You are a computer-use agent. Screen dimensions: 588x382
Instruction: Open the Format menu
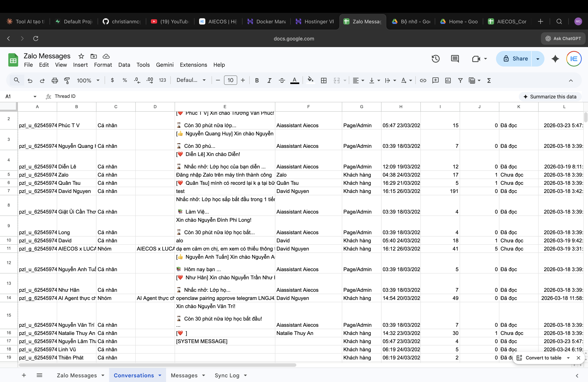tap(103, 65)
